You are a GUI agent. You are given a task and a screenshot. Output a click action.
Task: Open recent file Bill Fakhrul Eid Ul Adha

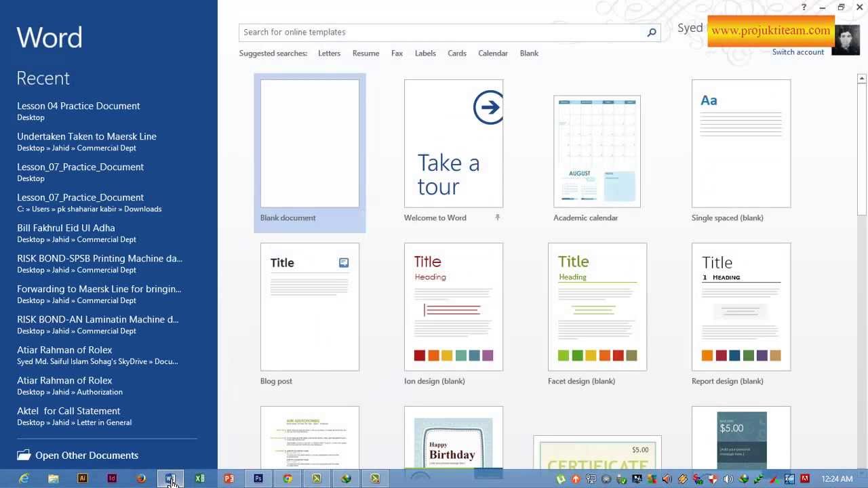click(x=66, y=228)
